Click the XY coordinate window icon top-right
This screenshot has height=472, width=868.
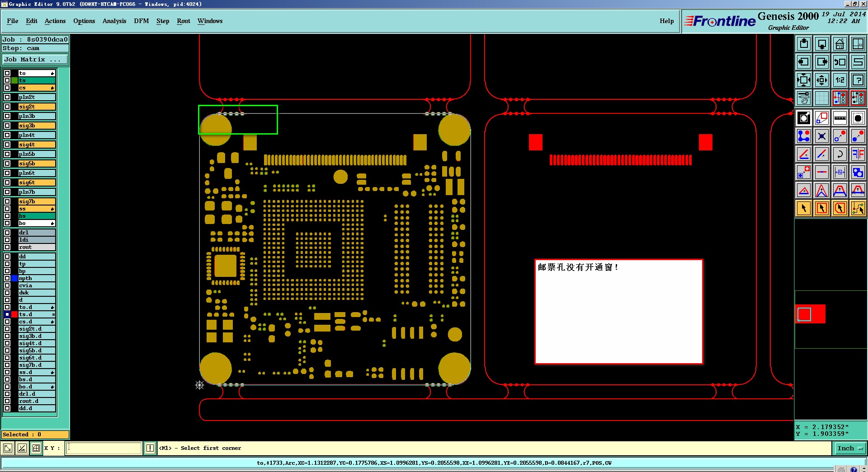click(858, 44)
